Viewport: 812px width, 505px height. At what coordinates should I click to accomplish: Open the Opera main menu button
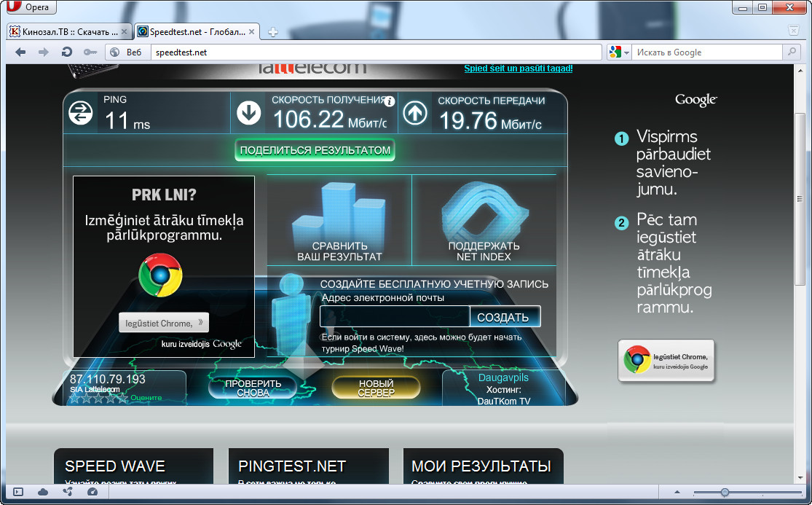tap(31, 7)
